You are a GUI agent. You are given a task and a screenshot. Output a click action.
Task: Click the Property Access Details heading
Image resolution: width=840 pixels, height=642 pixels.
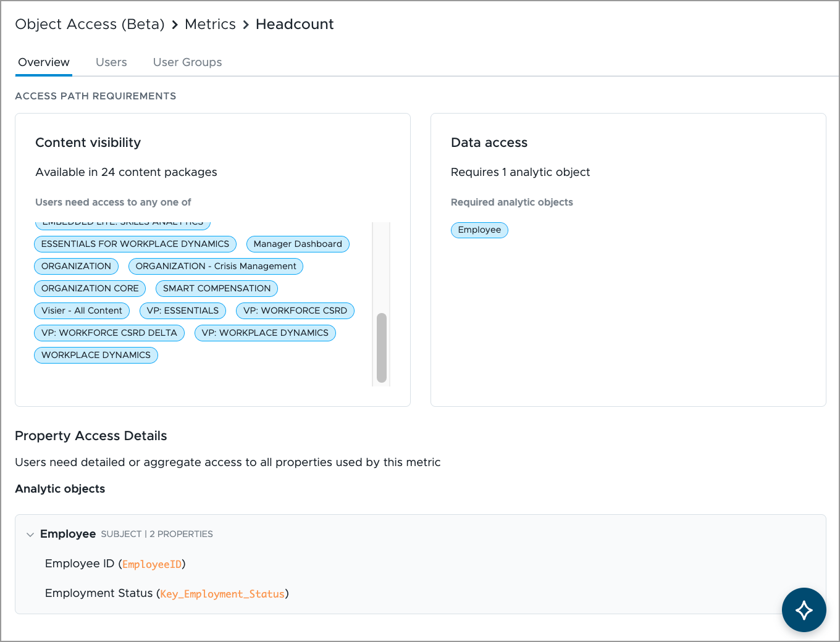91,436
